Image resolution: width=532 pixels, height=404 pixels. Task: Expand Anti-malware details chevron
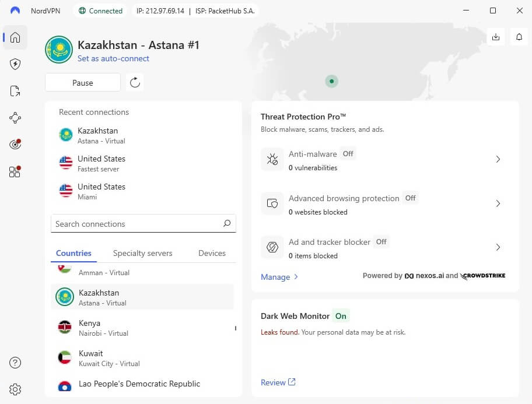[498, 159]
